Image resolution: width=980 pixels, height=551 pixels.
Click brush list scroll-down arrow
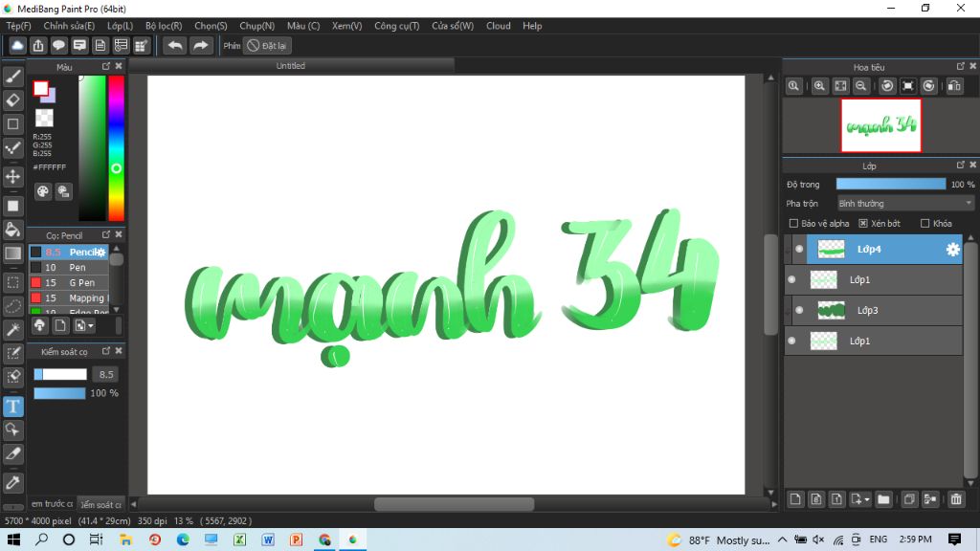pyautogui.click(x=116, y=310)
